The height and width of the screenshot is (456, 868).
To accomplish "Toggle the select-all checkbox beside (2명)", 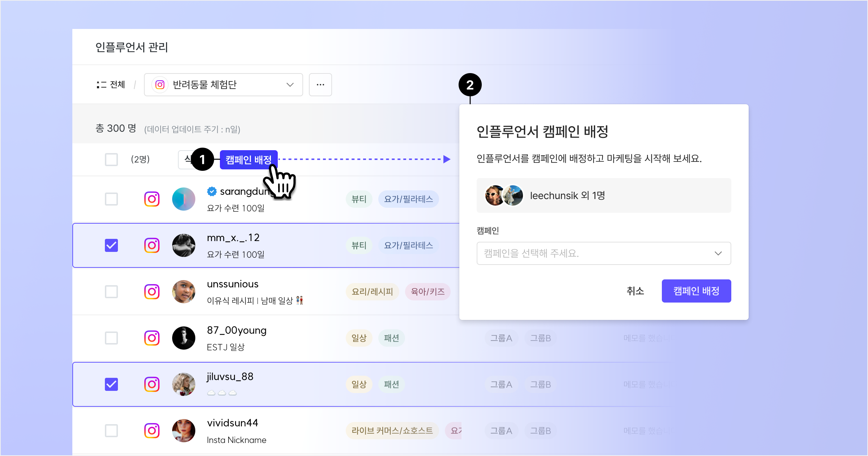I will tap(111, 159).
